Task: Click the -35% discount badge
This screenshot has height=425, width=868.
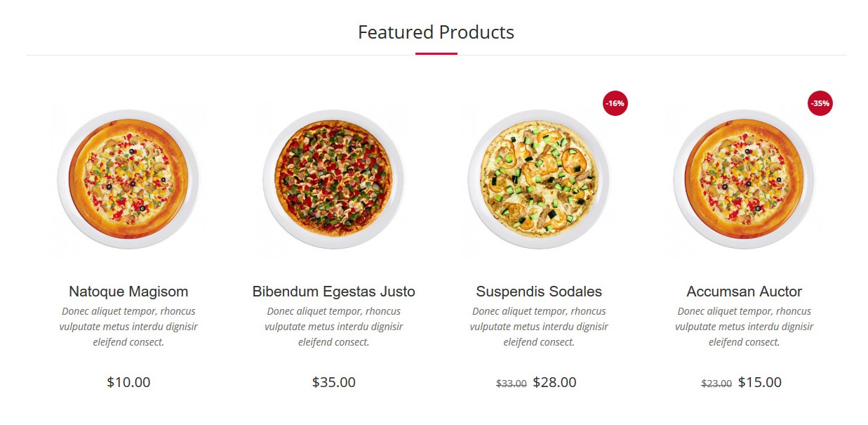Action: (820, 103)
